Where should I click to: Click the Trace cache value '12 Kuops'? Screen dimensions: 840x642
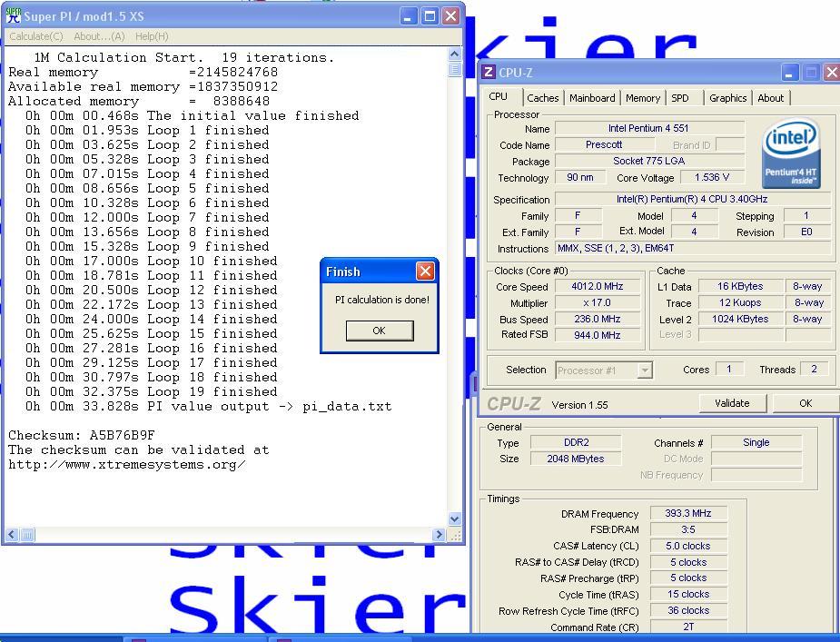coord(740,302)
